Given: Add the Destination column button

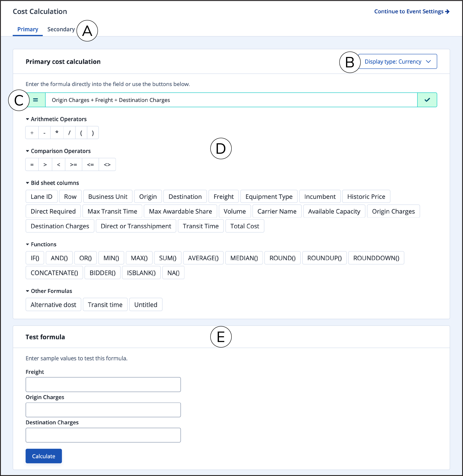Looking at the screenshot, I should (185, 196).
